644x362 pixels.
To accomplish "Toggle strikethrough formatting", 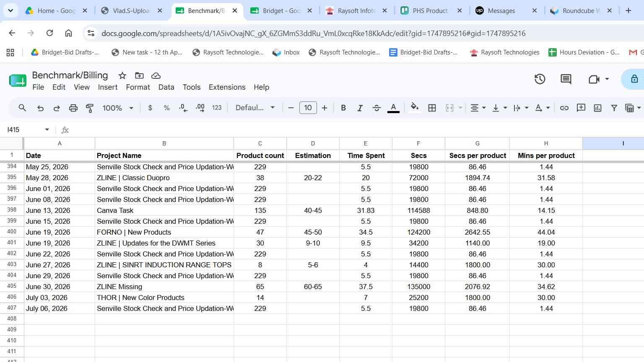I will (x=377, y=108).
